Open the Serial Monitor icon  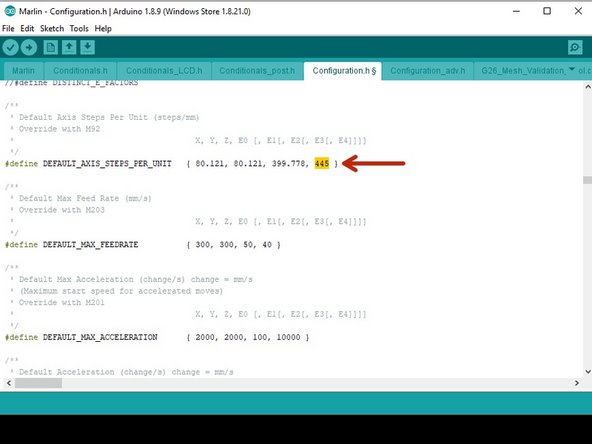click(575, 48)
